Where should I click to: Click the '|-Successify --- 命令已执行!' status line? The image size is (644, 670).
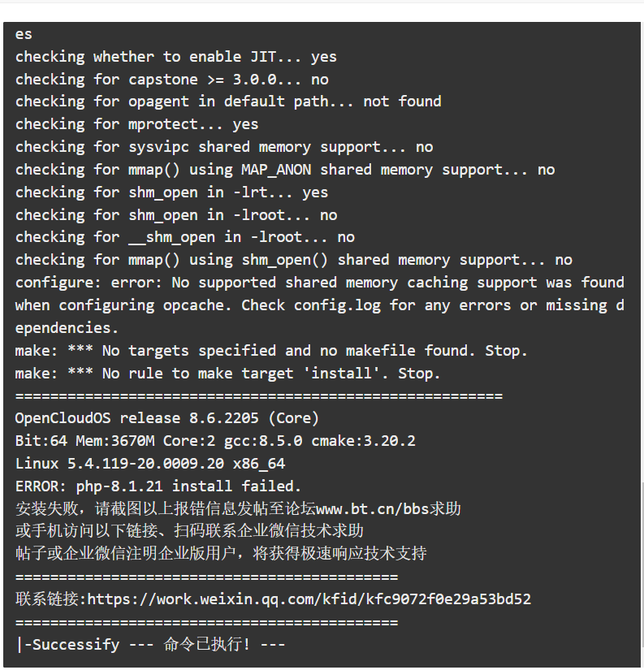point(150,644)
